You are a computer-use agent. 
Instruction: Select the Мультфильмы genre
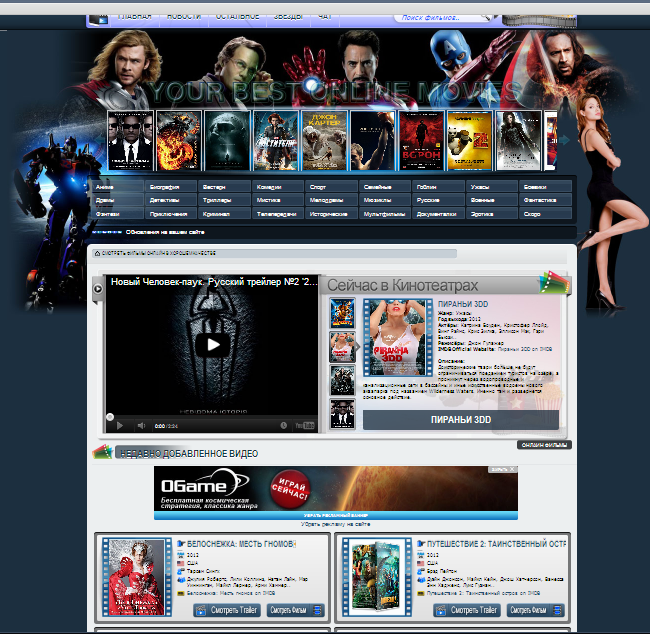point(385,214)
